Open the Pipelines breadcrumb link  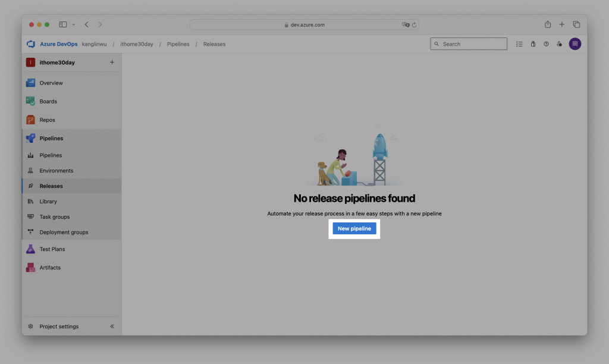point(178,44)
